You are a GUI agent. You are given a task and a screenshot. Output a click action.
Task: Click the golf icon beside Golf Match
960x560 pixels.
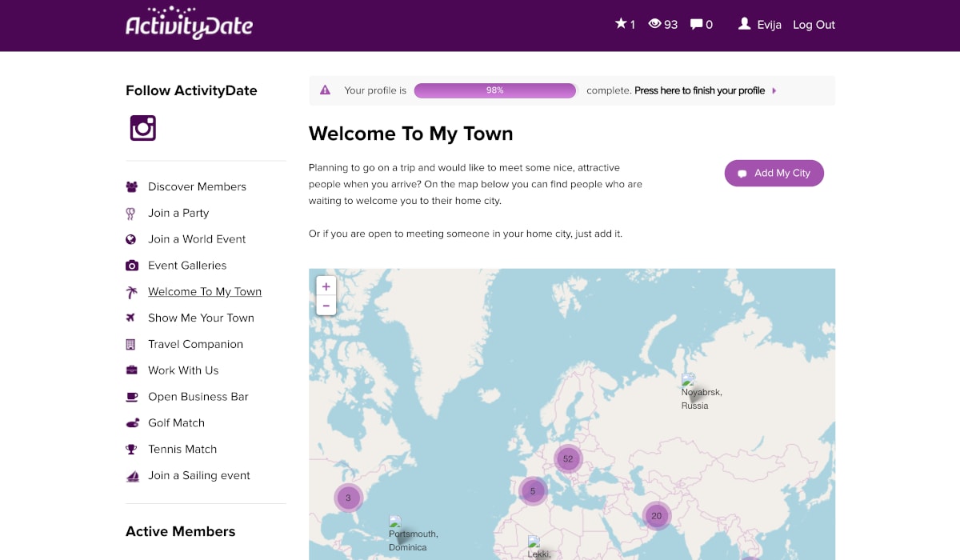point(132,423)
